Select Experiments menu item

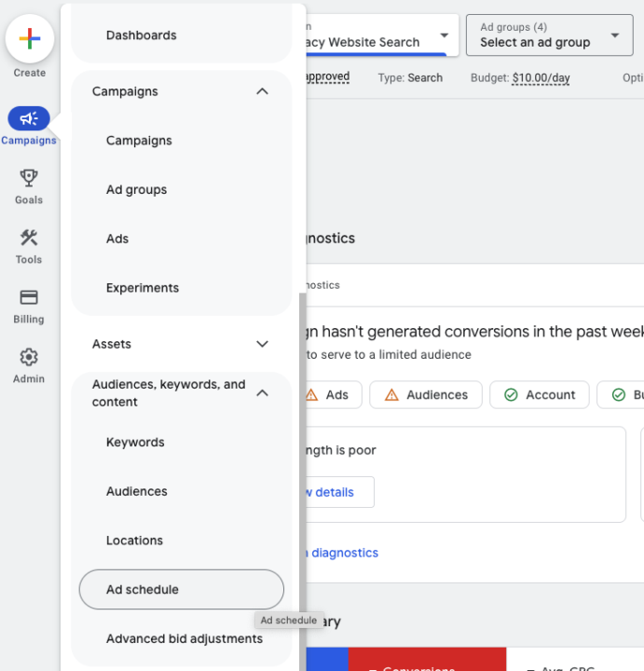coord(143,288)
